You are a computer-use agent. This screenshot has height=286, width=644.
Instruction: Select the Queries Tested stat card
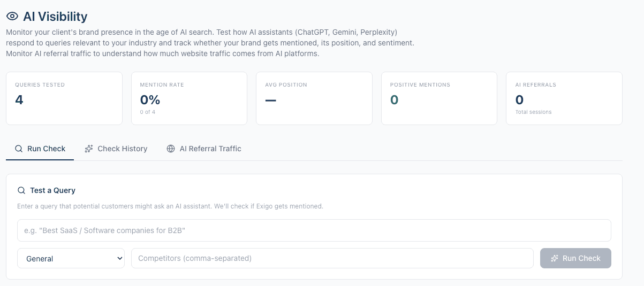(64, 98)
